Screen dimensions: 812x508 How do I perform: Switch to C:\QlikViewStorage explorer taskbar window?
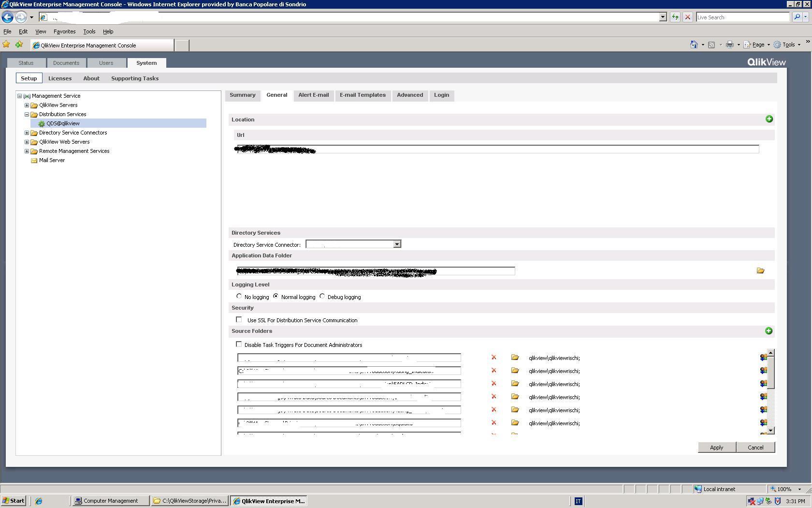click(190, 501)
